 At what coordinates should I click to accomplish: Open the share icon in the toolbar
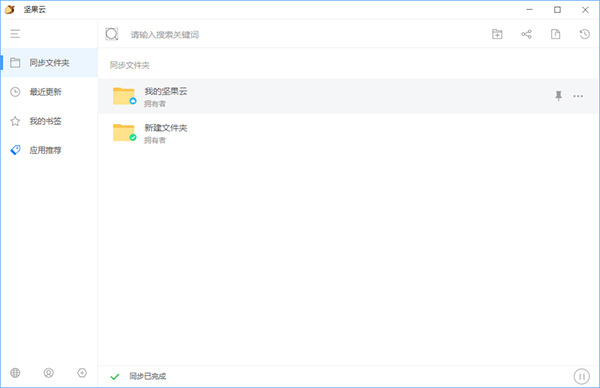527,34
